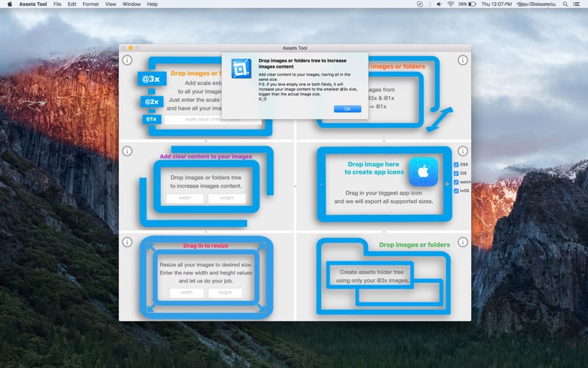Dismiss the dialog with OK
588x368 pixels.
pyautogui.click(x=348, y=109)
